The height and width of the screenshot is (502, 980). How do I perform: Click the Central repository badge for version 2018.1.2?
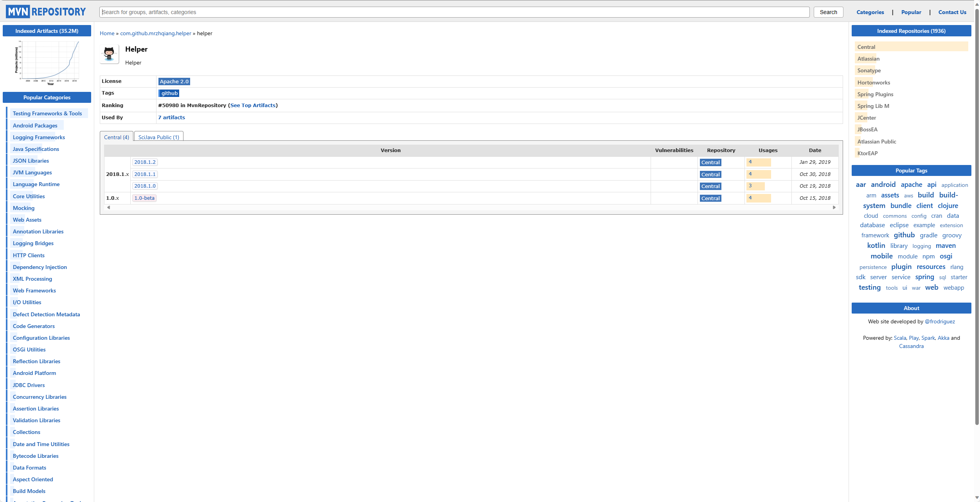point(710,161)
